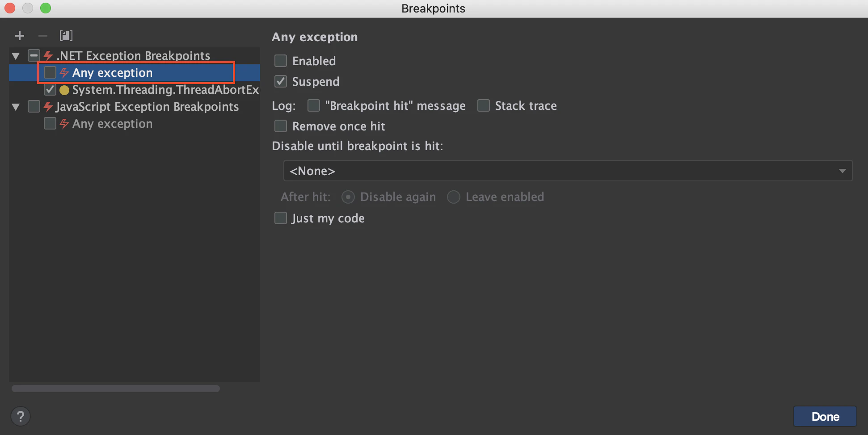Select the Disable again radio button

pyautogui.click(x=348, y=197)
